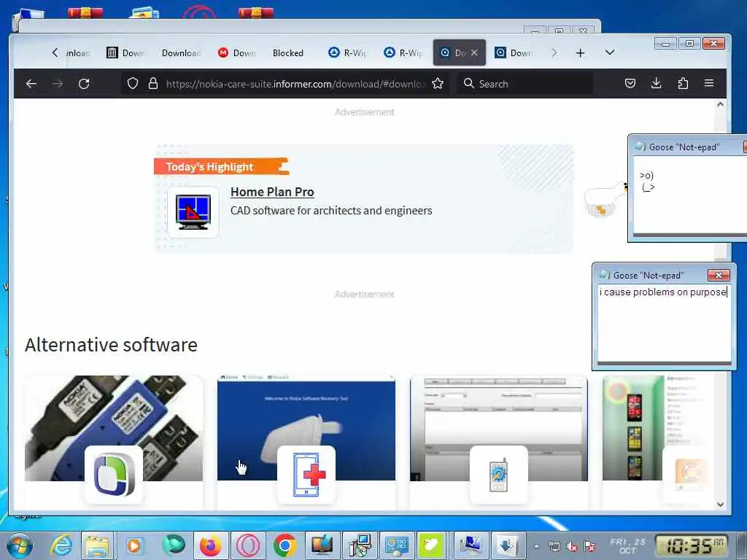This screenshot has width=747, height=560.
Task: Click the 10:35 digital clock gadget
Action: coord(692,545)
